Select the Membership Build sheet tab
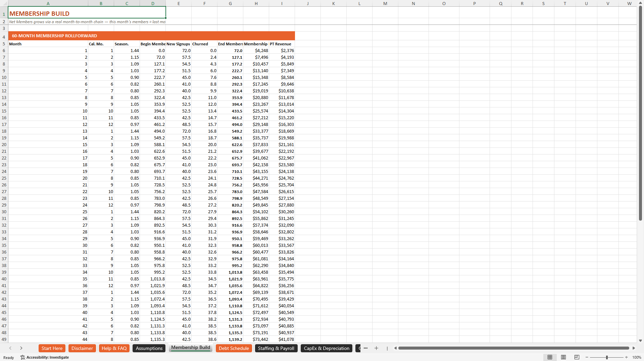 191,348
